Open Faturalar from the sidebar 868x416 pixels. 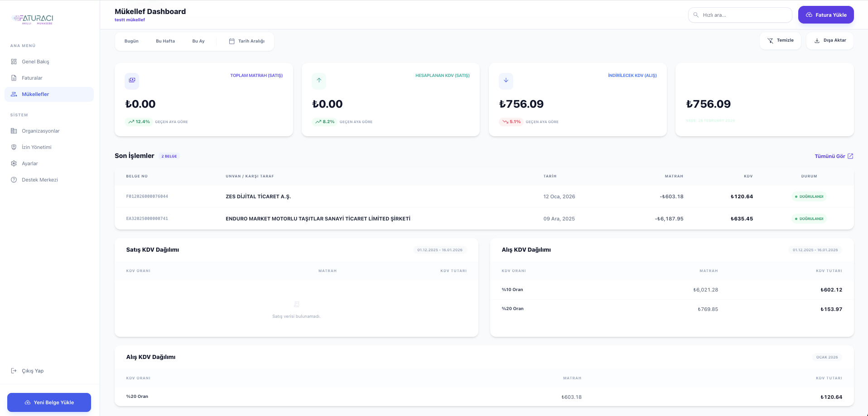pyautogui.click(x=32, y=78)
